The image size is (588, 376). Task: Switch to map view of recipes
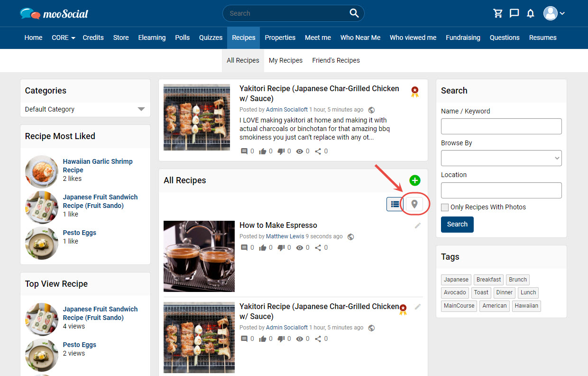[414, 204]
